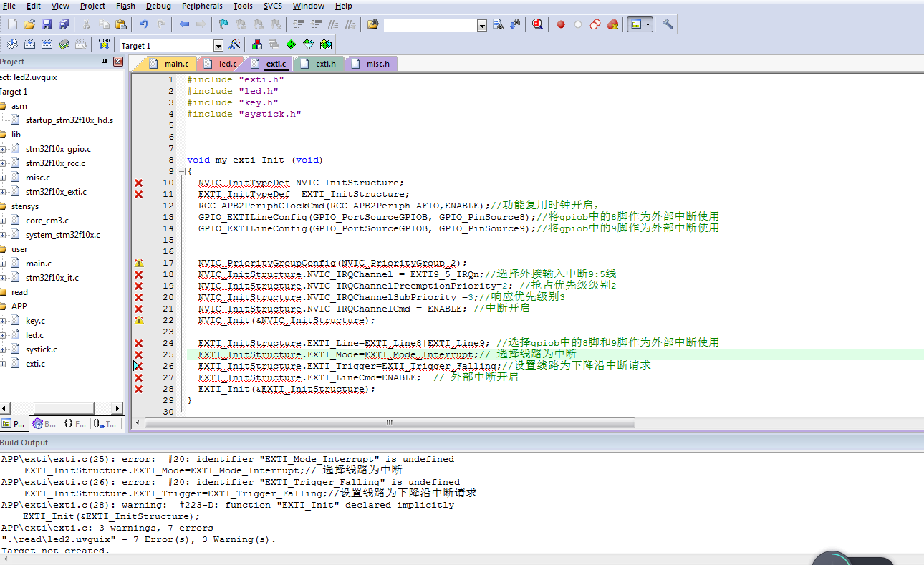Open the Configuration wrench icon
This screenshot has width=924, height=565.
click(668, 24)
